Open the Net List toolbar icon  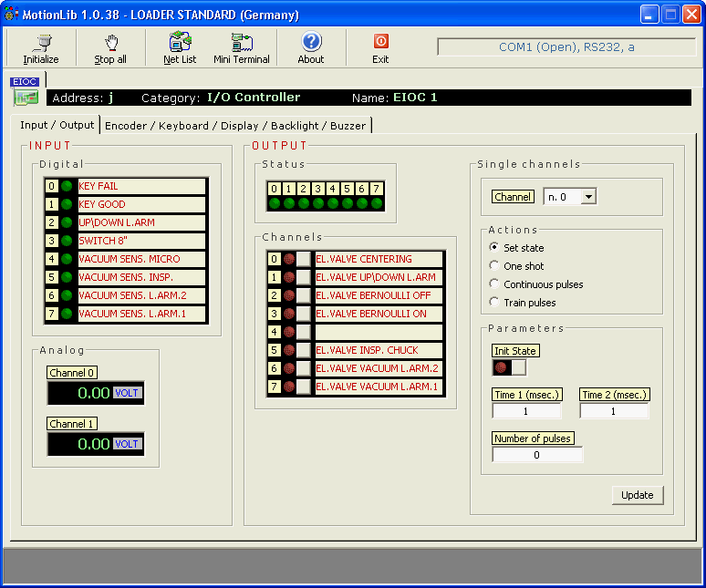pyautogui.click(x=180, y=42)
